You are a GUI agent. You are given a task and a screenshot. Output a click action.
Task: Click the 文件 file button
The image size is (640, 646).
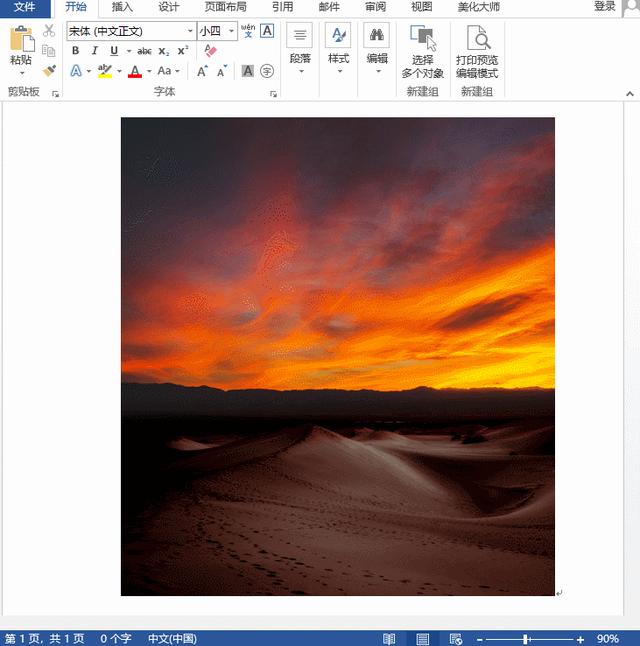click(25, 7)
